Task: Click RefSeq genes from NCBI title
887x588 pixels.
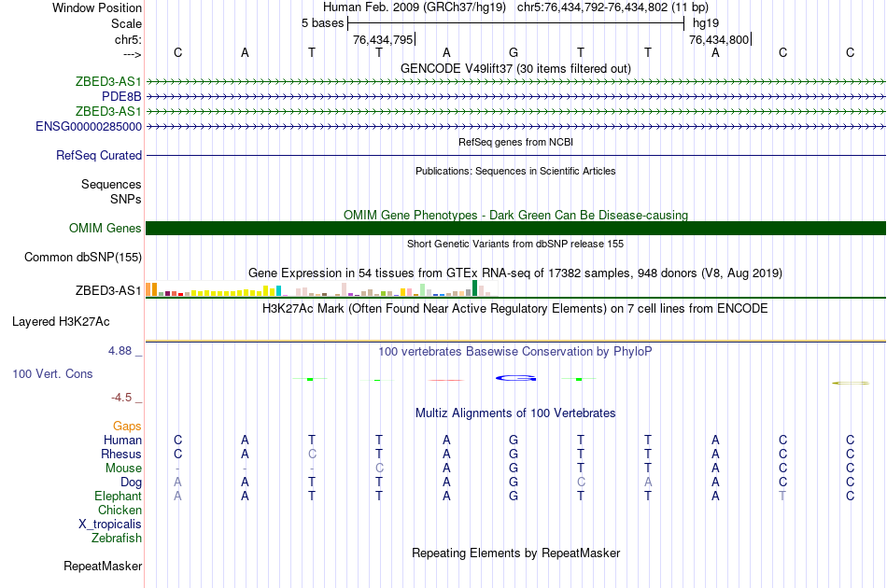Action: [515, 142]
